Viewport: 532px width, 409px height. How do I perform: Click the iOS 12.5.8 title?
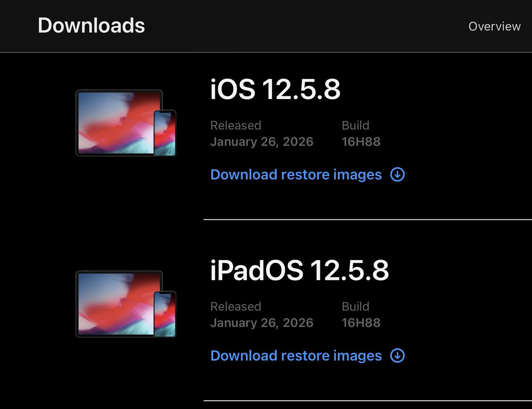pos(275,90)
